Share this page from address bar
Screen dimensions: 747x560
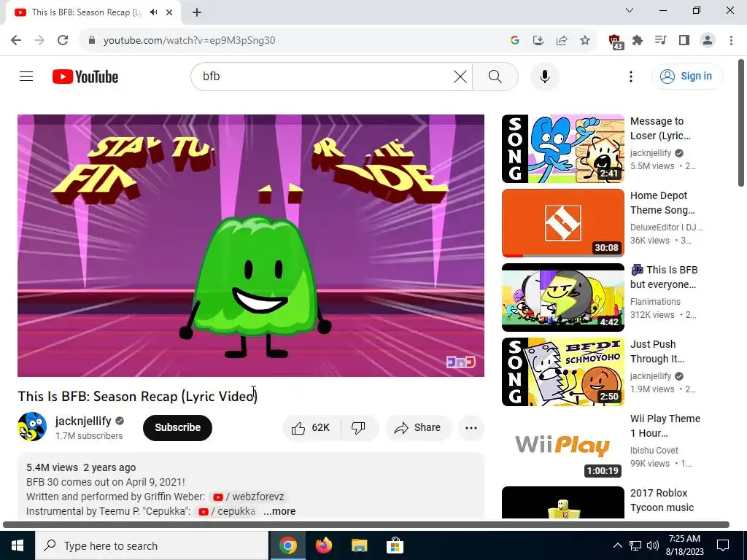pos(562,40)
